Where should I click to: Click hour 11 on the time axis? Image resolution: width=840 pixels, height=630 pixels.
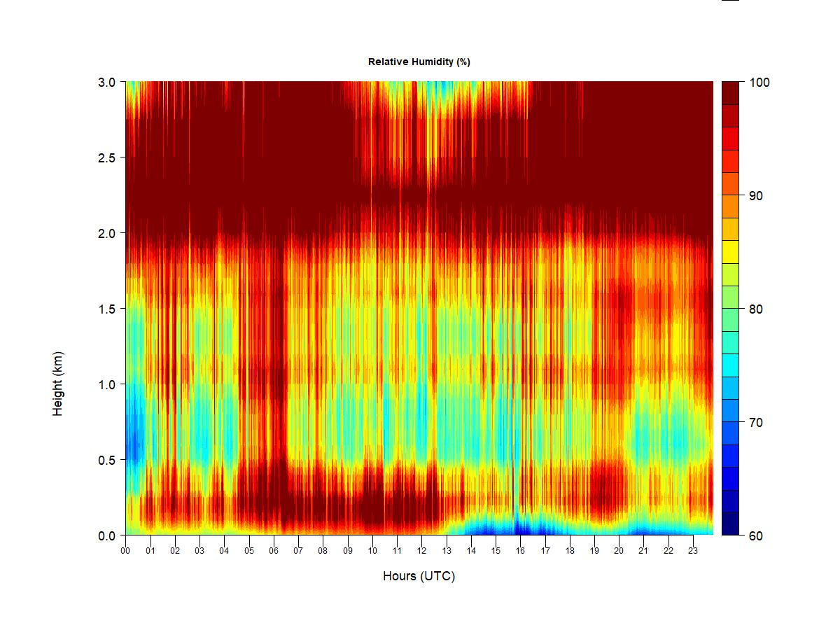click(397, 551)
